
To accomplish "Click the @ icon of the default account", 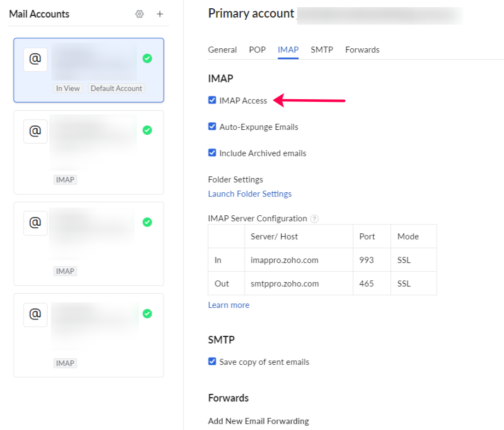I will 35,59.
